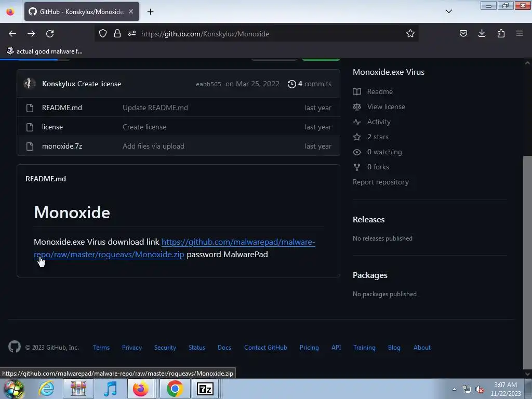This screenshot has width=532, height=399.
Task: Click the GitHub logo in the footer
Action: (x=15, y=347)
